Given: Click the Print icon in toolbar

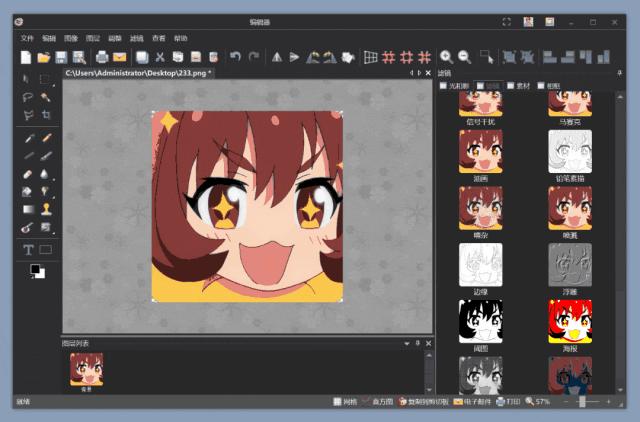Looking at the screenshot, I should coord(102,57).
